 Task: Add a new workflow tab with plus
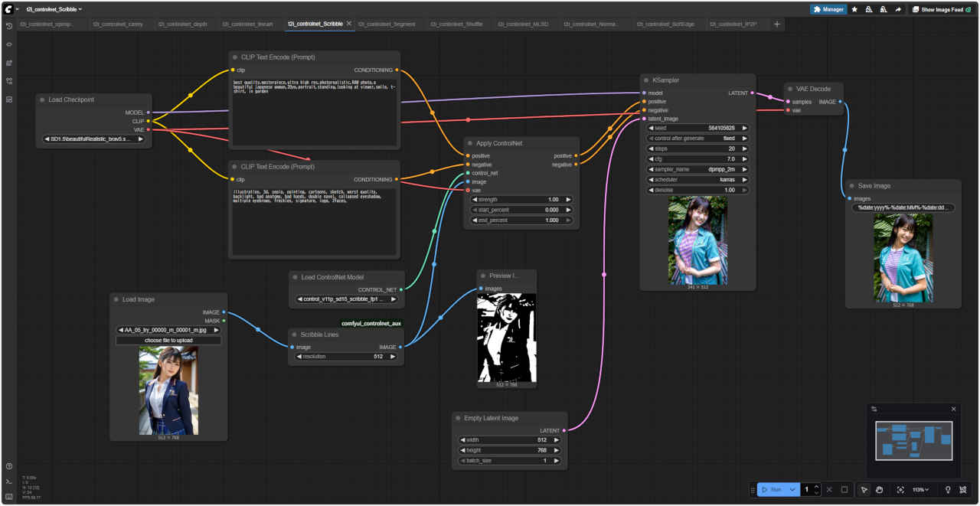(x=777, y=24)
